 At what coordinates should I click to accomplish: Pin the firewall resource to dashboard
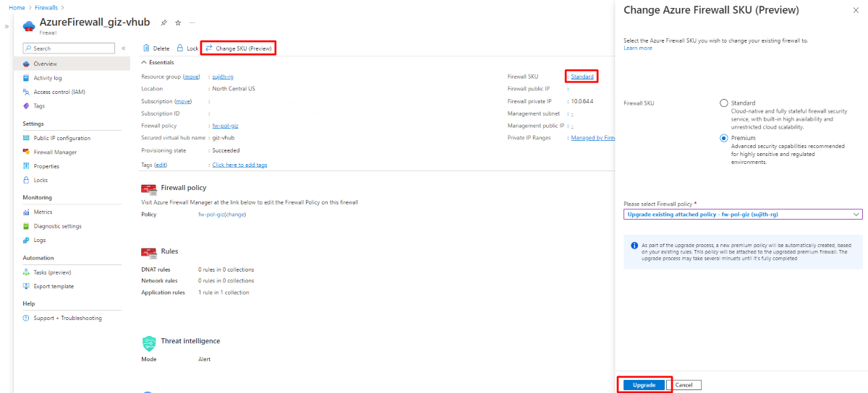point(164,22)
